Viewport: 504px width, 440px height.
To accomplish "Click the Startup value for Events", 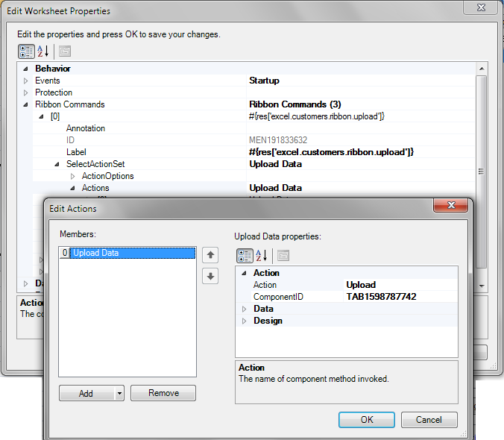I will tap(264, 81).
